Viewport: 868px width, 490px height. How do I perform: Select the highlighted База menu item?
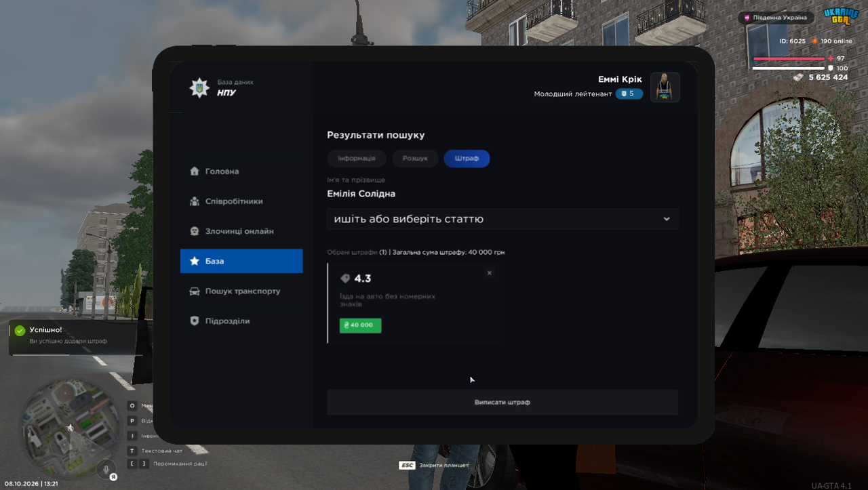241,261
